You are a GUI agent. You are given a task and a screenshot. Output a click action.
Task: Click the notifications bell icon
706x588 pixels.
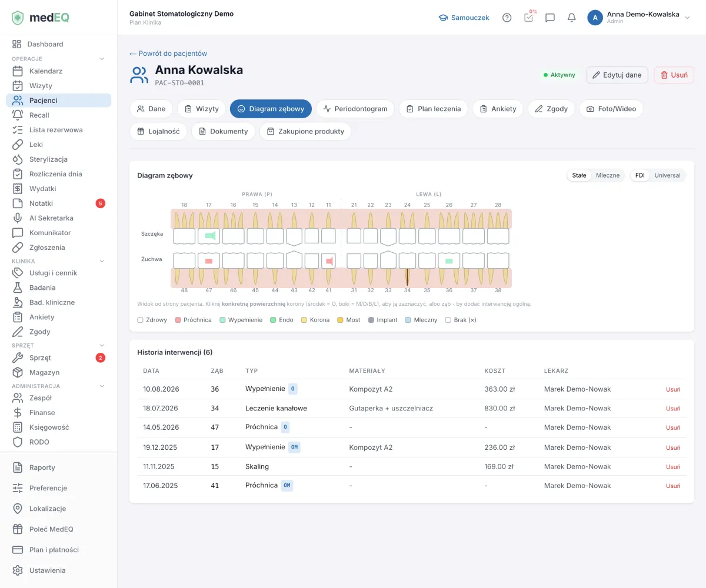pyautogui.click(x=571, y=18)
